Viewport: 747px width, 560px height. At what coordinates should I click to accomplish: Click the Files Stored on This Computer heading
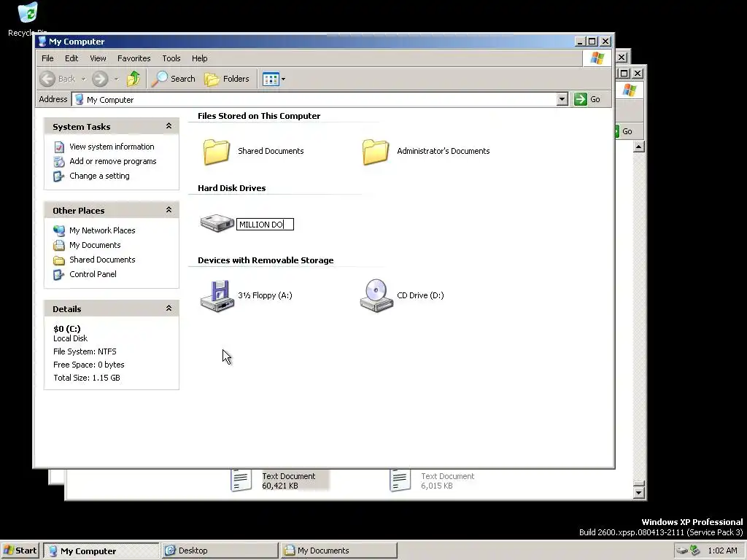259,116
